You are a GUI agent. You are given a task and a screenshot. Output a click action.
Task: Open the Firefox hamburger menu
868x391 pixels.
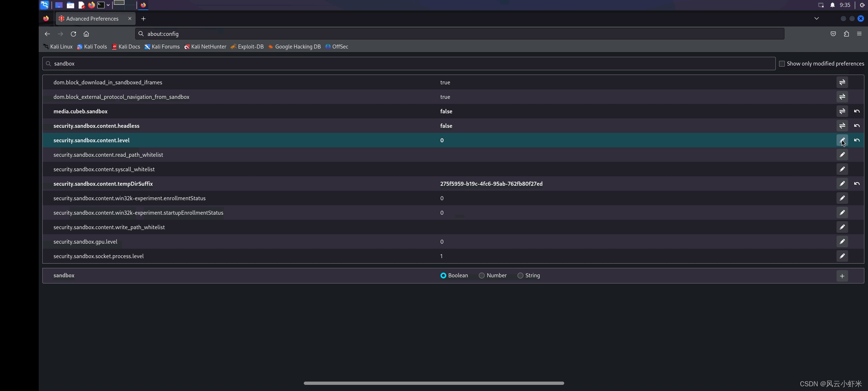point(859,34)
